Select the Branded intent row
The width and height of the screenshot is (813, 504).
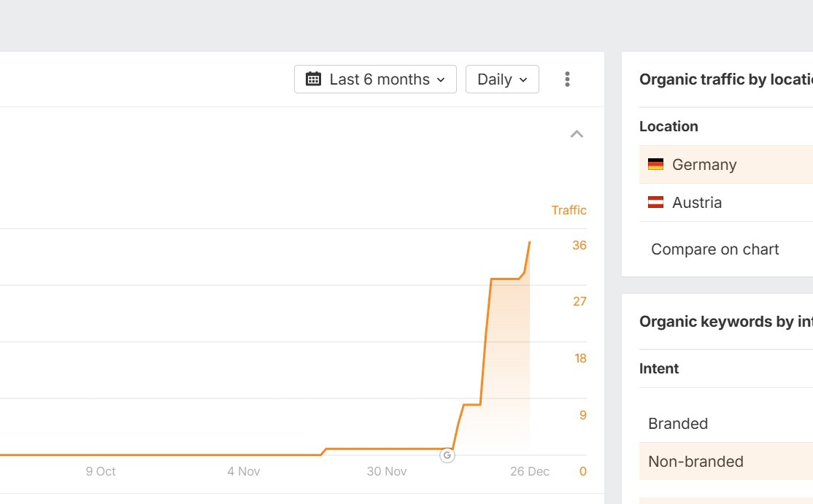click(678, 424)
